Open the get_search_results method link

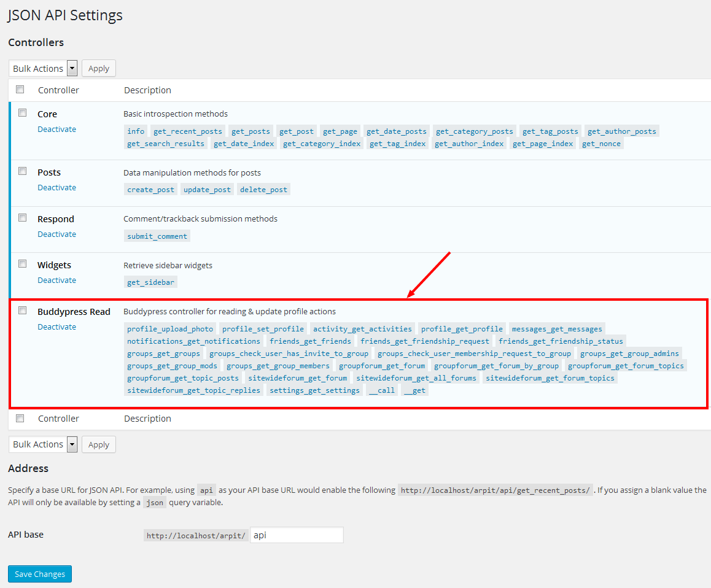point(166,144)
